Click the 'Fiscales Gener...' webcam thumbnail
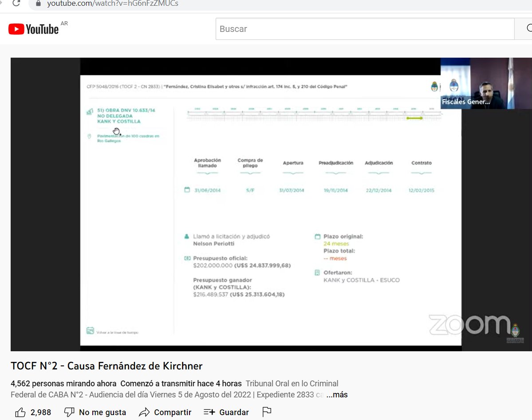The image size is (532, 420). (486, 83)
